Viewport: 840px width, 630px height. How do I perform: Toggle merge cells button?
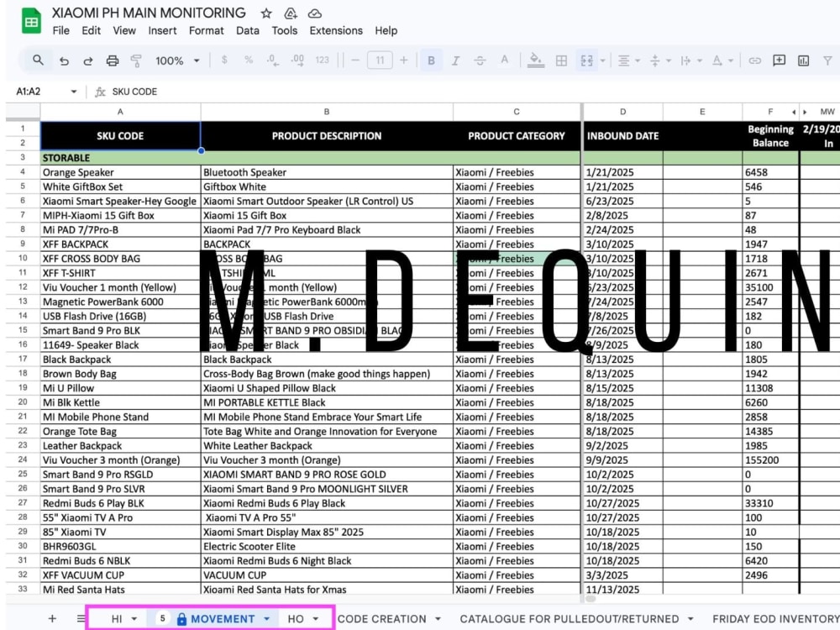pyautogui.click(x=586, y=60)
